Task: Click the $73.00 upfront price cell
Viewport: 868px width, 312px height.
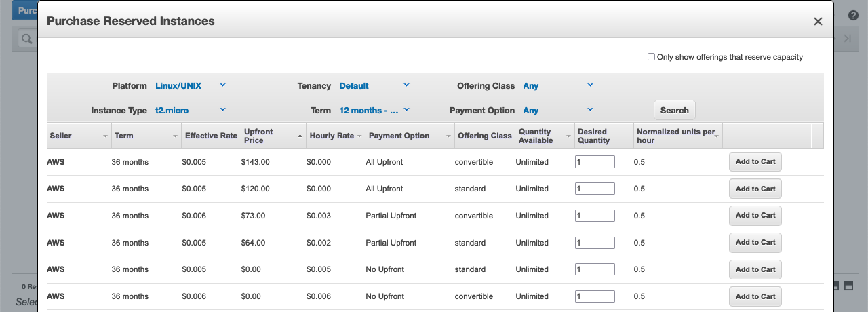Action: coord(254,216)
